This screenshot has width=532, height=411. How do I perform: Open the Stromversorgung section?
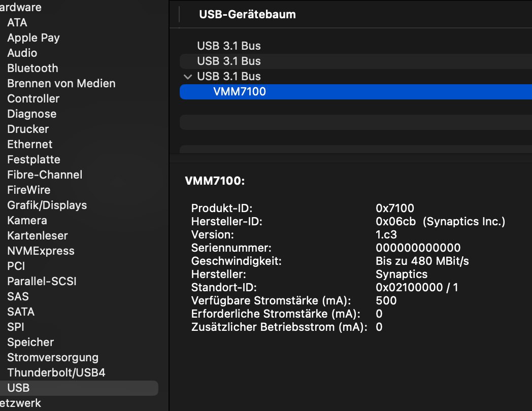point(53,357)
